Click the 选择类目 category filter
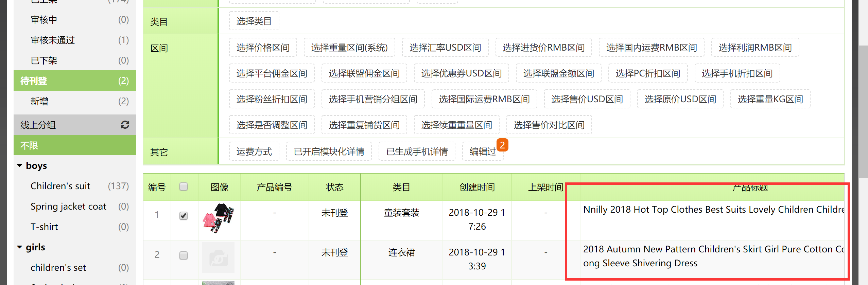 (254, 21)
